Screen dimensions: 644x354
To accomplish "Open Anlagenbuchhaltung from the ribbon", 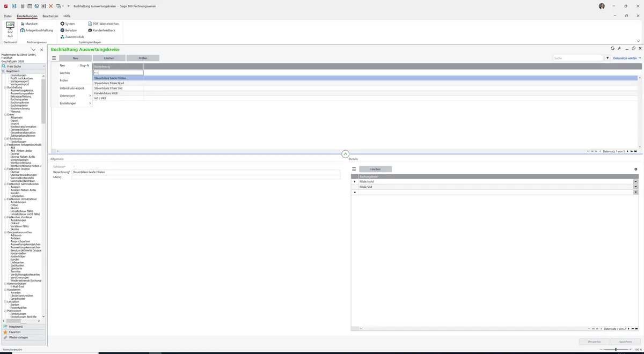I will (36, 30).
